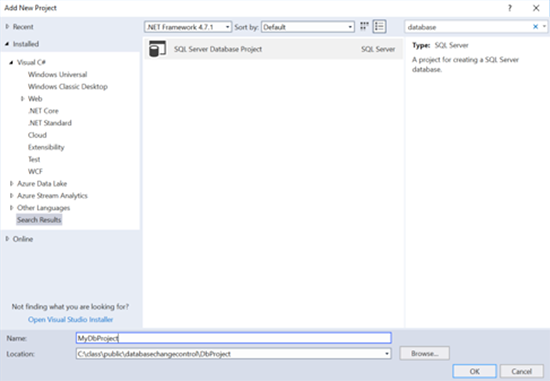The width and height of the screenshot is (550, 381).
Task: Open the search options dropdown arrow
Action: 544,27
